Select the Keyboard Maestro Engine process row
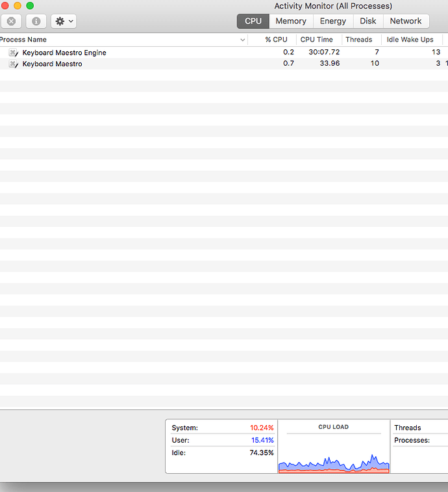 (x=224, y=53)
